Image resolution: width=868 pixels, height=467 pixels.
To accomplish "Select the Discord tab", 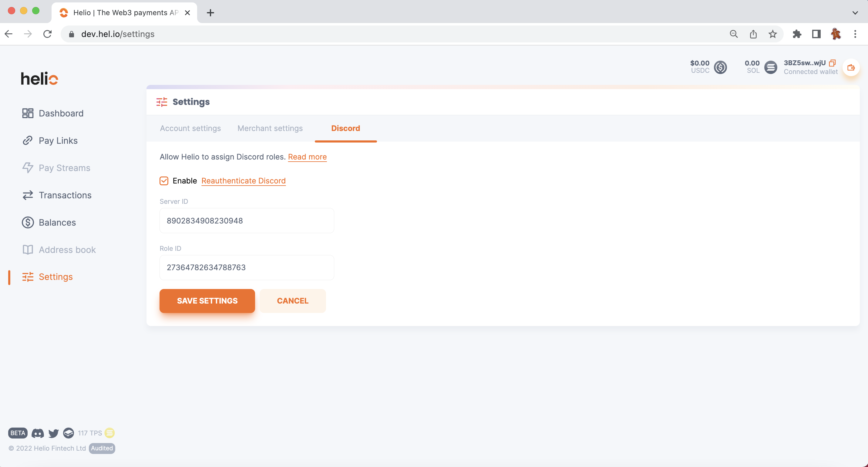I will [x=345, y=128].
